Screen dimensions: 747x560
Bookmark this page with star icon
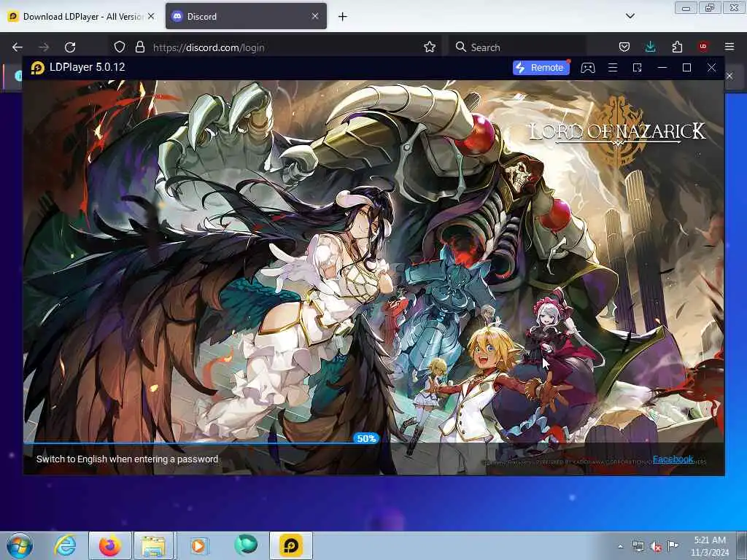[x=429, y=47]
